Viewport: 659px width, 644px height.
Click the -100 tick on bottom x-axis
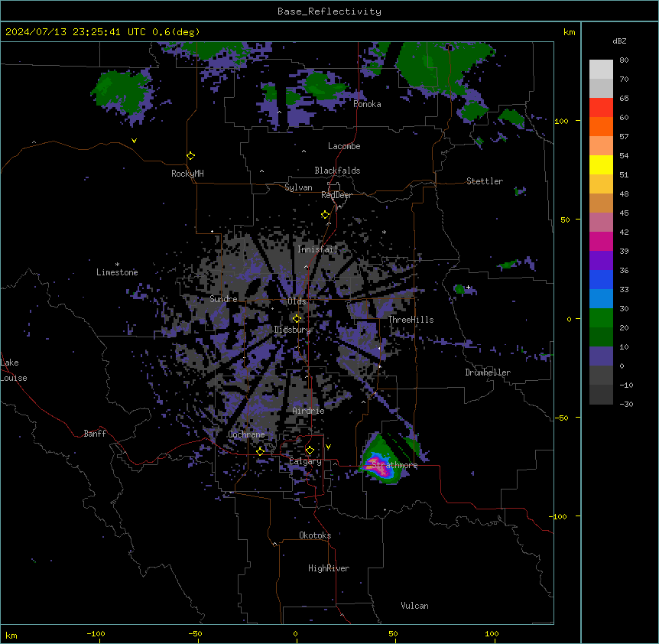click(96, 633)
